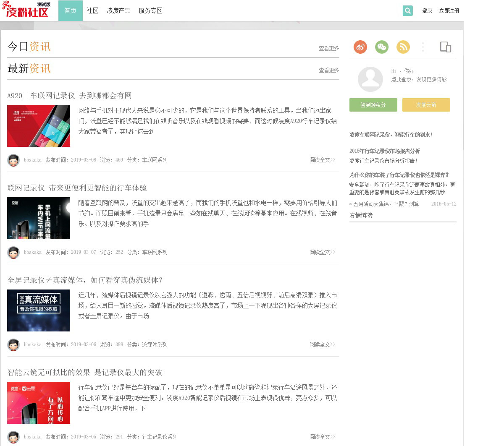Open the 凌度产品 menu item
Image resolution: width=504 pixels, height=446 pixels.
(x=118, y=10)
